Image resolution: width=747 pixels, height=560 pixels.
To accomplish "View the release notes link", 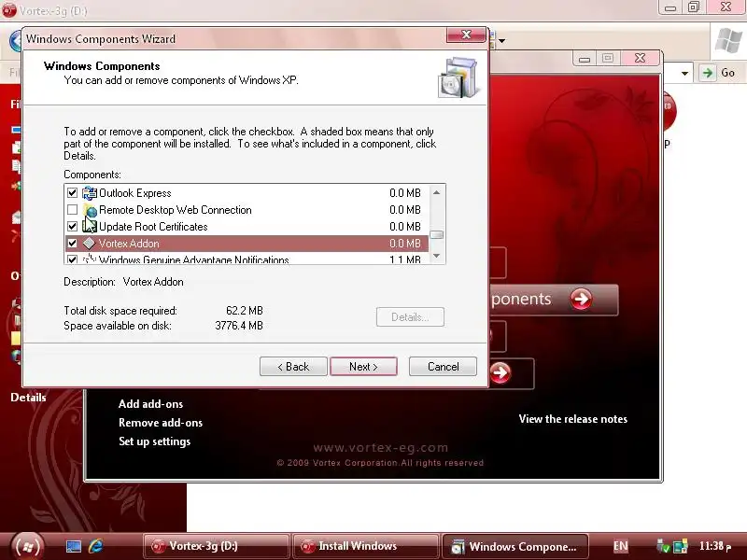I will coord(573,419).
